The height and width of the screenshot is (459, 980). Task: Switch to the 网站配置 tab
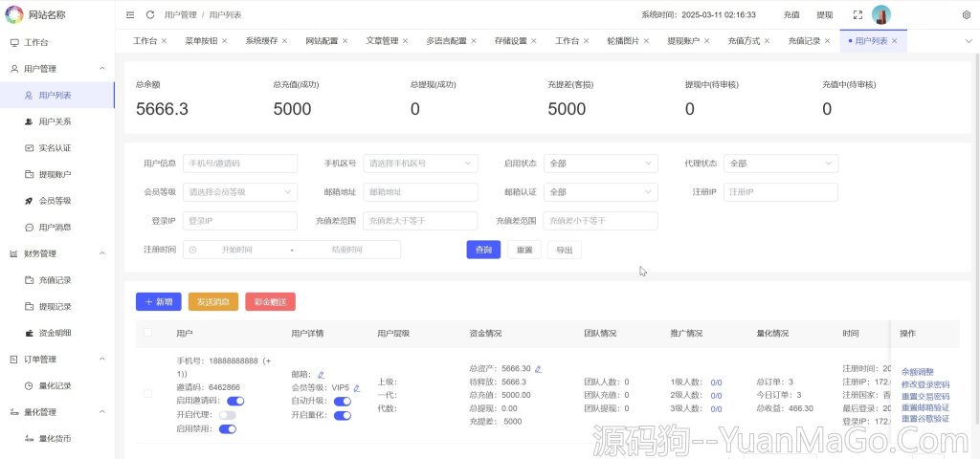322,40
